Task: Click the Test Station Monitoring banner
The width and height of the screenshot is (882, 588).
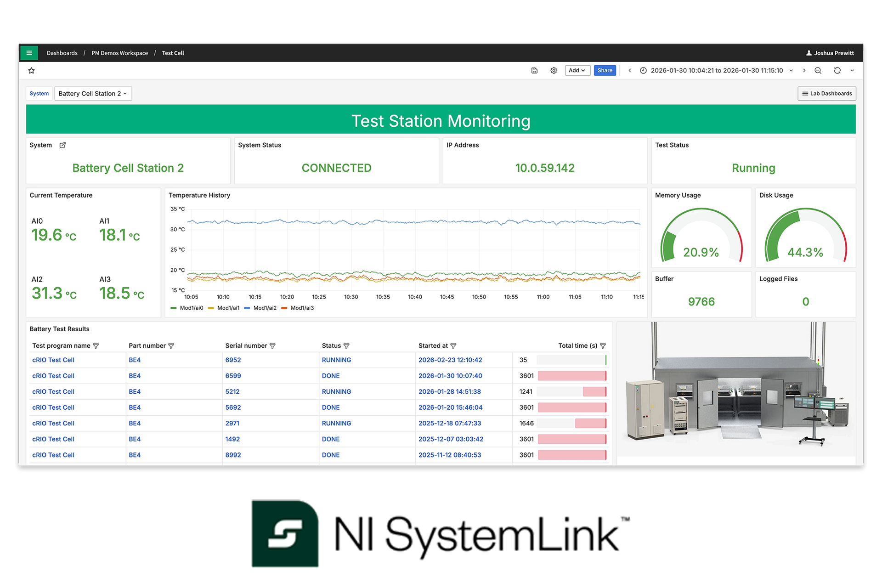Action: pos(441,119)
